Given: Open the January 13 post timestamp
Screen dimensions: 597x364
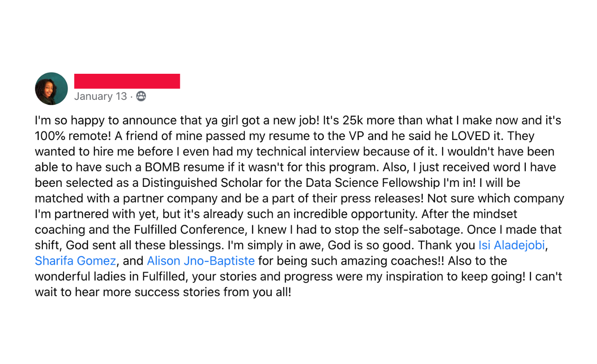Looking at the screenshot, I should [x=100, y=96].
